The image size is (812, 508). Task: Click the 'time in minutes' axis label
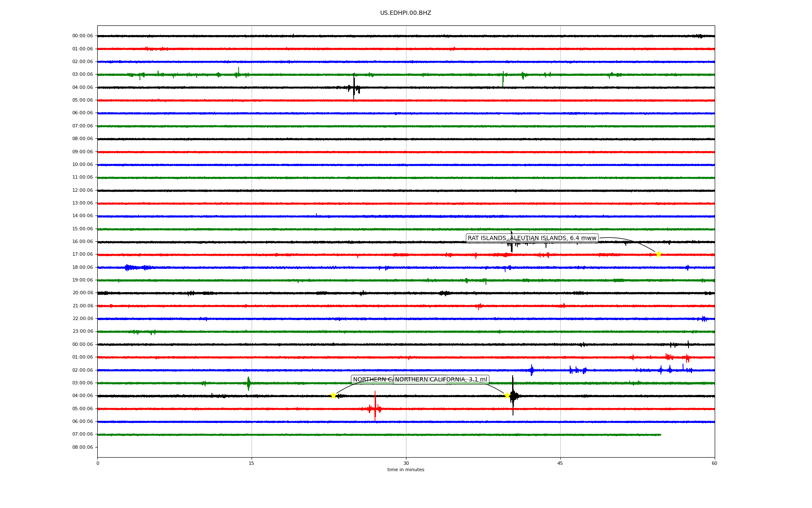pos(405,469)
